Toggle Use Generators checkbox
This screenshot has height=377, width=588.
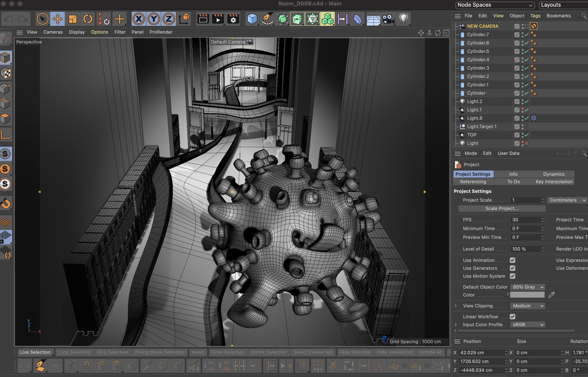click(x=513, y=268)
